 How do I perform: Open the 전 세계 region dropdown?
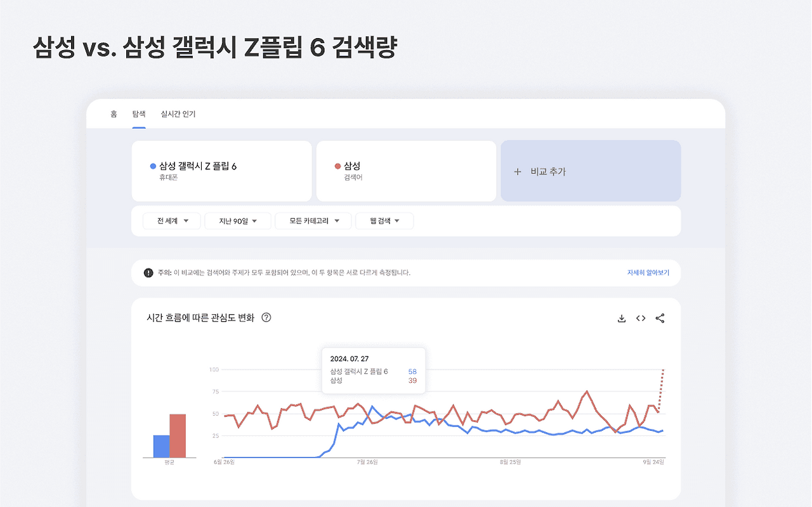click(x=171, y=221)
